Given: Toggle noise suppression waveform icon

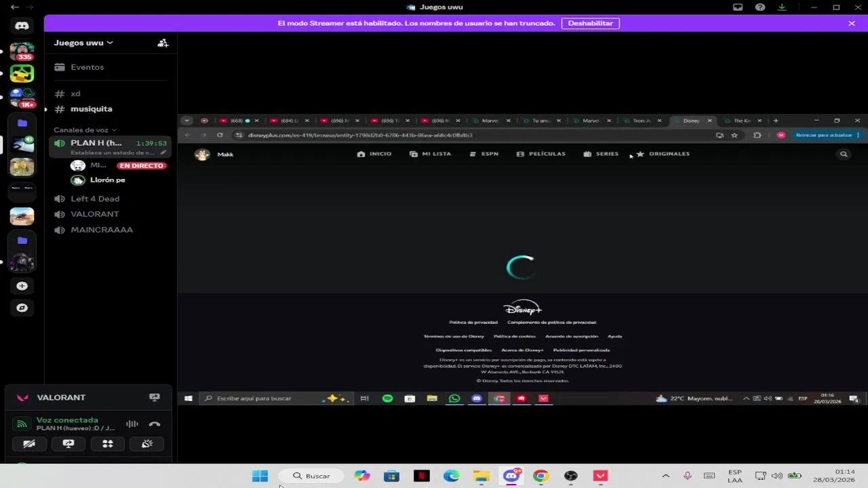Looking at the screenshot, I should pyautogui.click(x=132, y=424).
